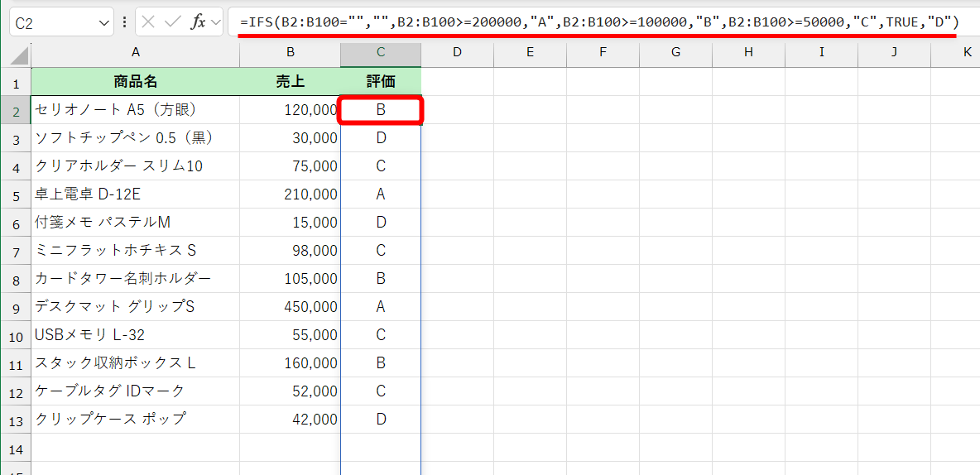
Task: Click the 商品名 header cell
Action: 135,81
